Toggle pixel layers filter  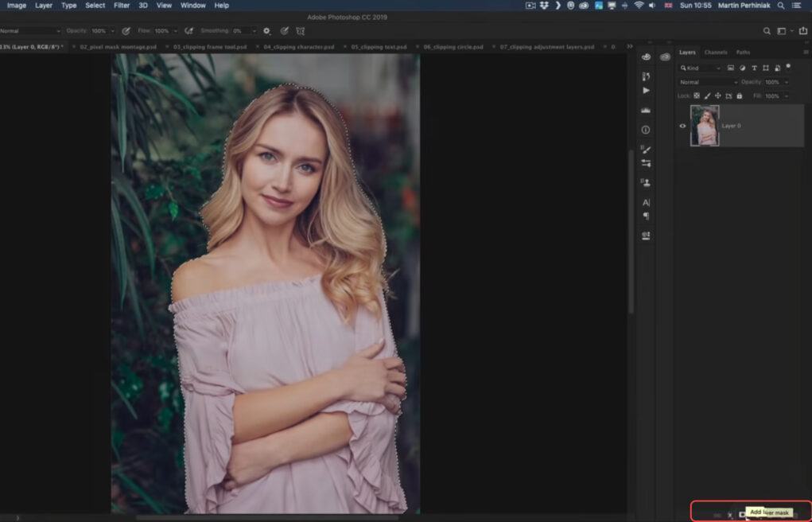(x=731, y=68)
